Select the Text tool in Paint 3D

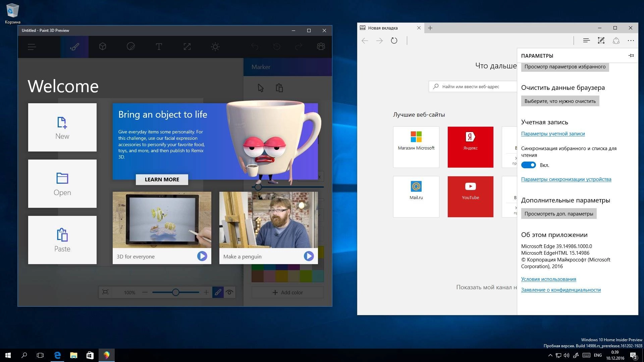coord(159,47)
